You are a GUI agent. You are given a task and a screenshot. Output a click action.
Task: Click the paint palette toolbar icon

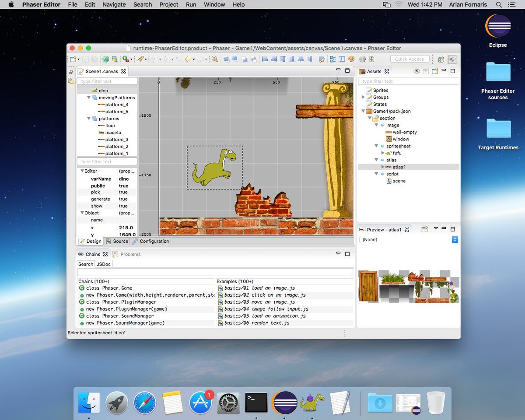(x=351, y=59)
